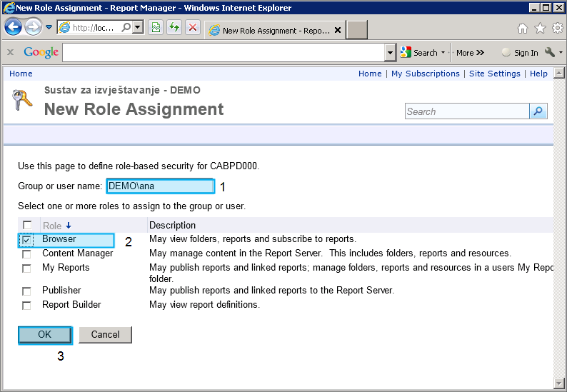Go forward with the browser Forward arrow

[x=33, y=27]
